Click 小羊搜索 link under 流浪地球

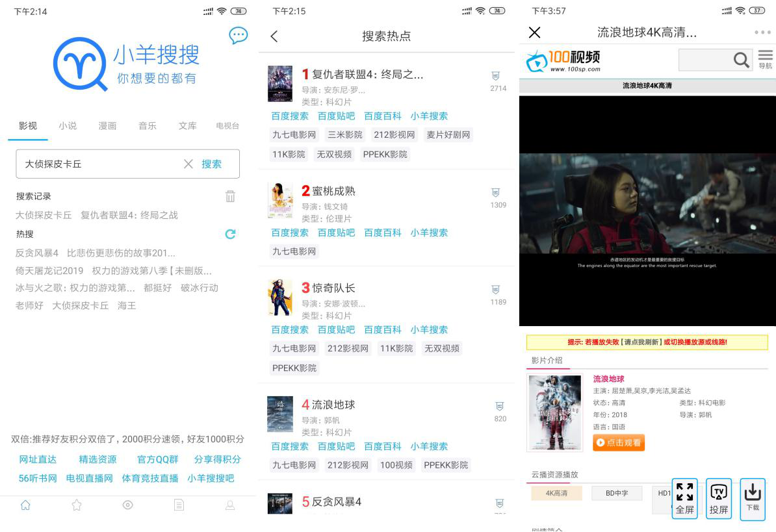[429, 446]
